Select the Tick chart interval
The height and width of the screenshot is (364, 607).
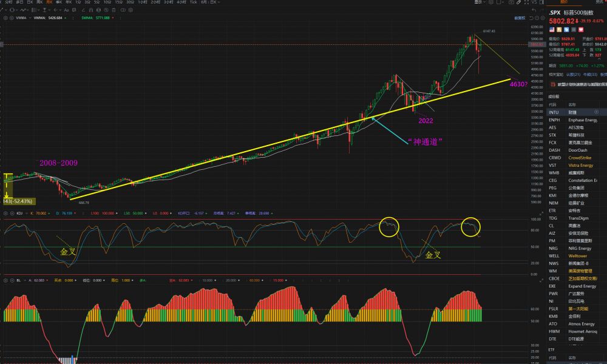[x=193, y=2]
